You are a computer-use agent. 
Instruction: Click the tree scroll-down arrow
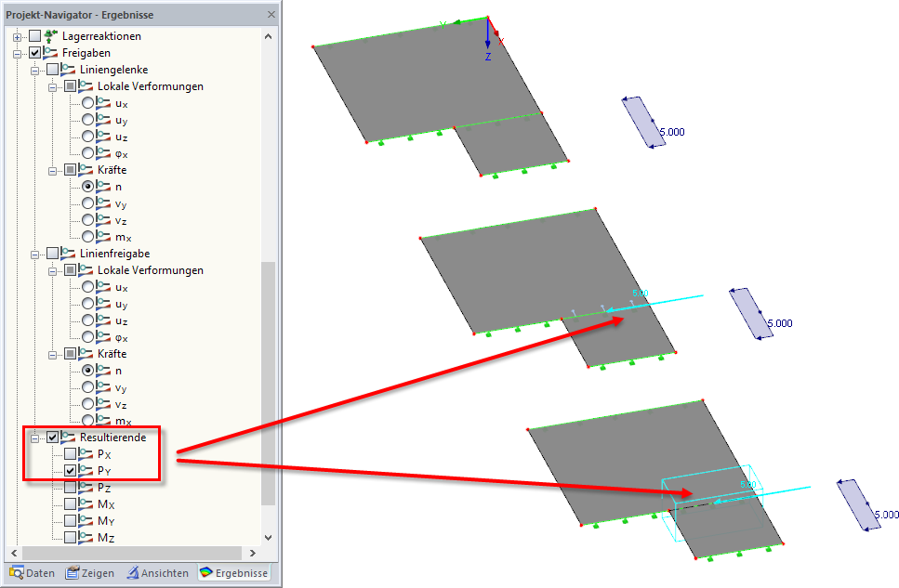[x=269, y=538]
